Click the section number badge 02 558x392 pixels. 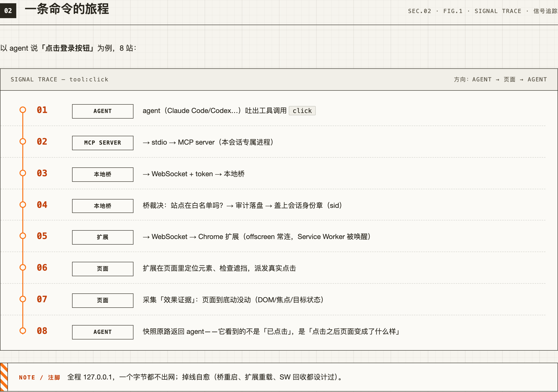(x=8, y=11)
